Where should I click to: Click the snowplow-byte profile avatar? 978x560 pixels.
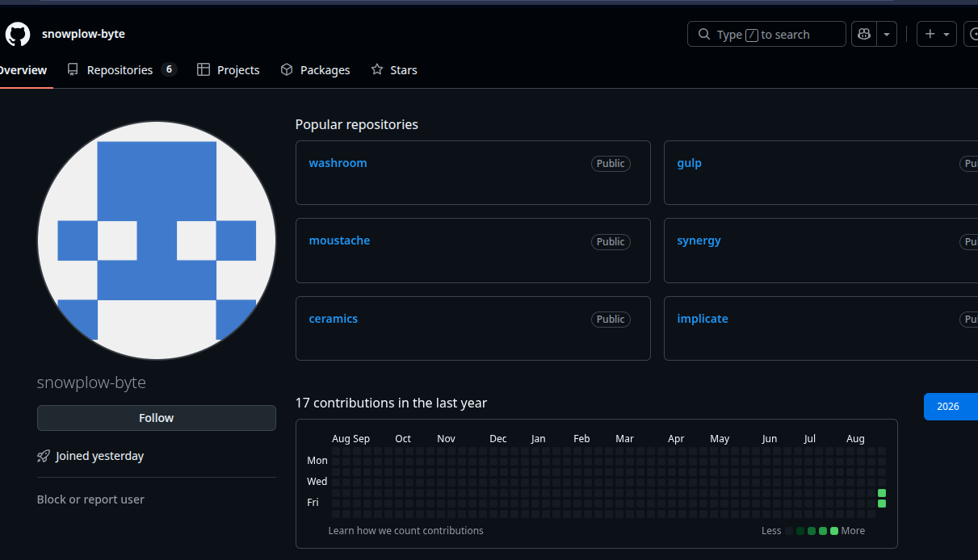pos(157,240)
